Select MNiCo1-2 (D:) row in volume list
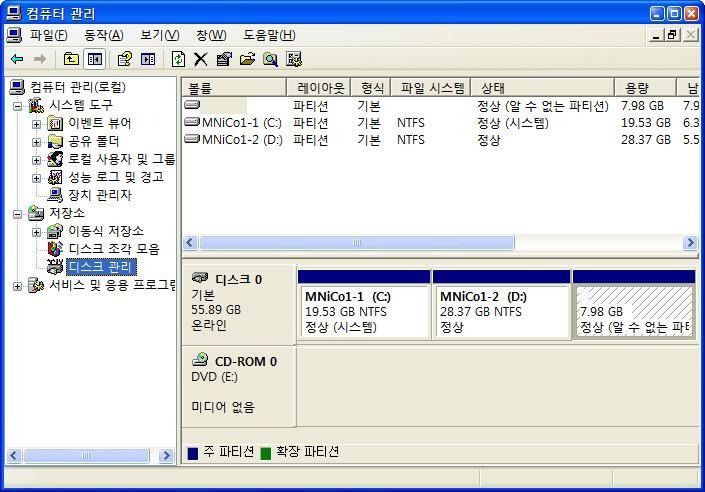Viewport: 705px width, 492px height. (x=441, y=140)
